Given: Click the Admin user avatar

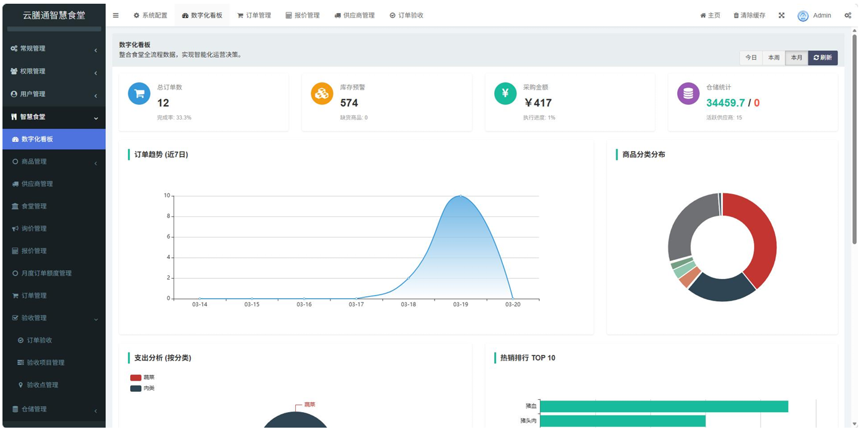Looking at the screenshot, I should (803, 15).
